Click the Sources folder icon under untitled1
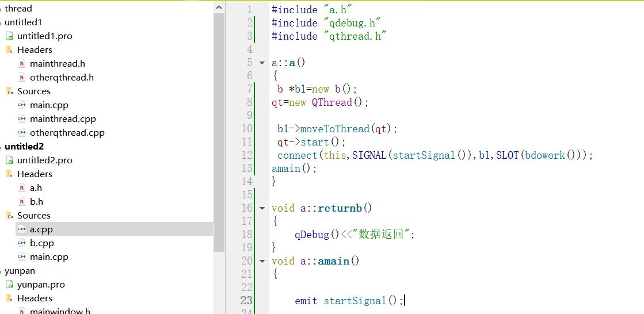The height and width of the screenshot is (314, 644). pyautogui.click(x=9, y=91)
